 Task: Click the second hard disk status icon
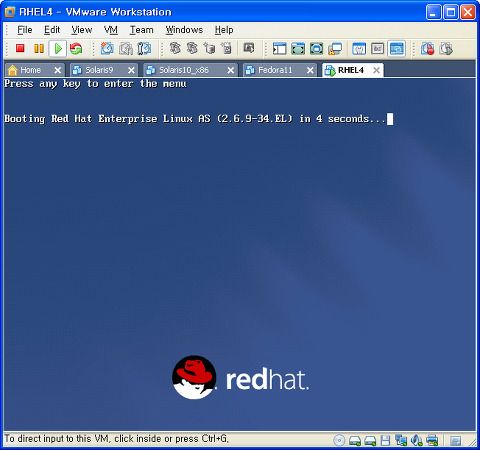(370, 441)
